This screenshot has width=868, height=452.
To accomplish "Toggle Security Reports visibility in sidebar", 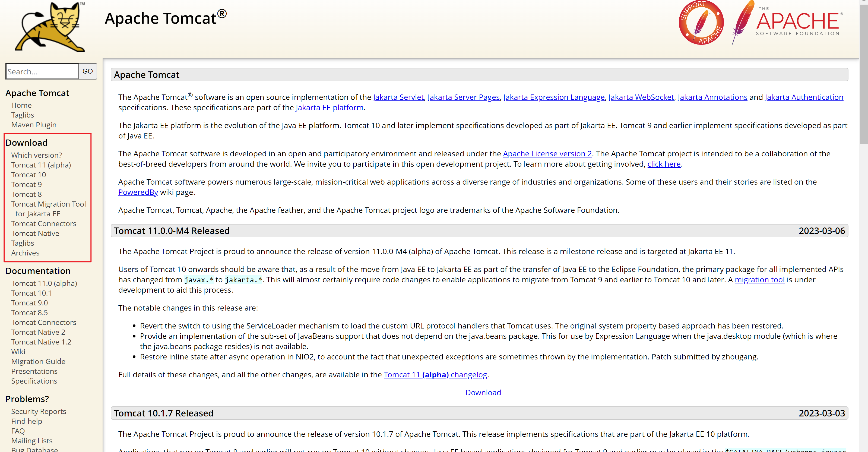I will click(39, 411).
